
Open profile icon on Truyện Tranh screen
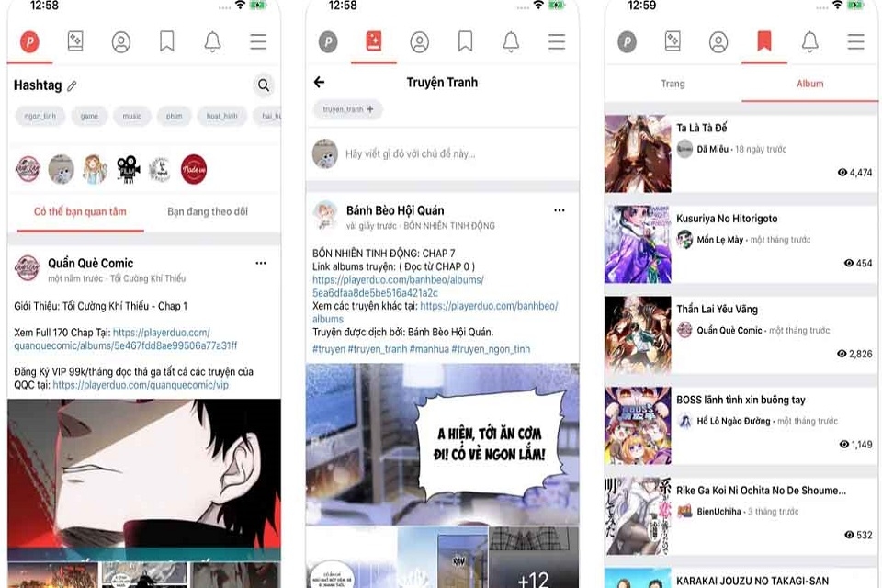(420, 41)
